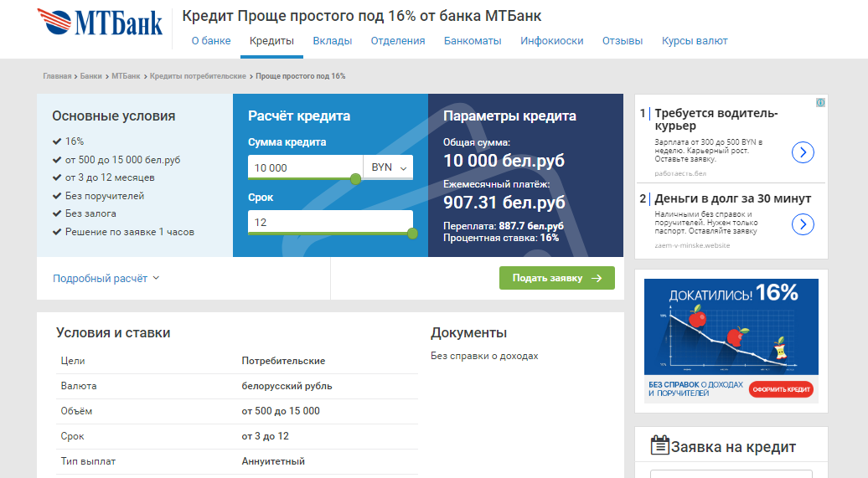Click the Переплата: 887.7 бел.руб text
Viewport: 868px width, 478px height.
point(504,226)
